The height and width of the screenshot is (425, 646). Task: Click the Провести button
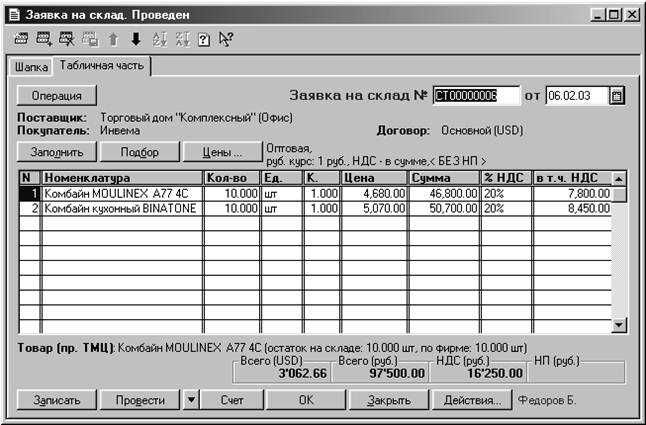(140, 400)
